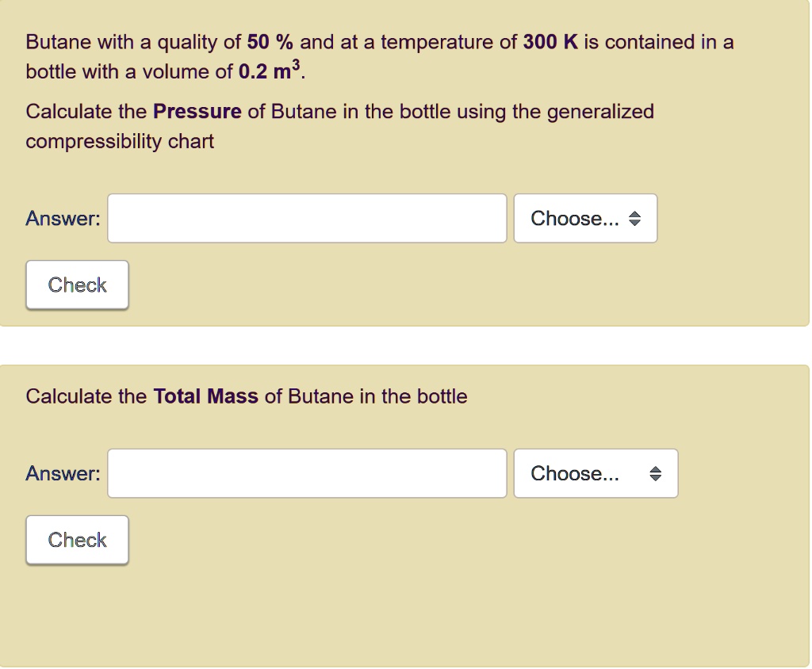Image resolution: width=812 pixels, height=669 pixels.
Task: Click the Answer label in the Total Mass question
Action: coord(61,473)
